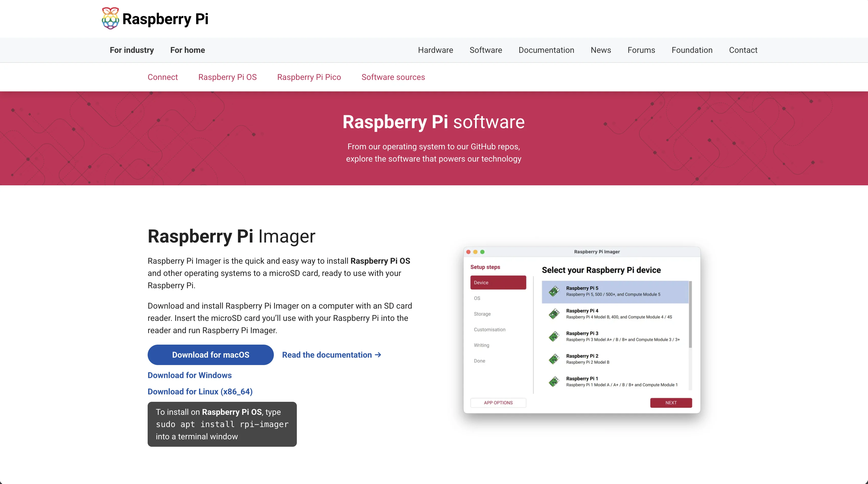This screenshot has width=868, height=484.
Task: Click the yellow minimize dot in Imager window
Action: pos(475,252)
